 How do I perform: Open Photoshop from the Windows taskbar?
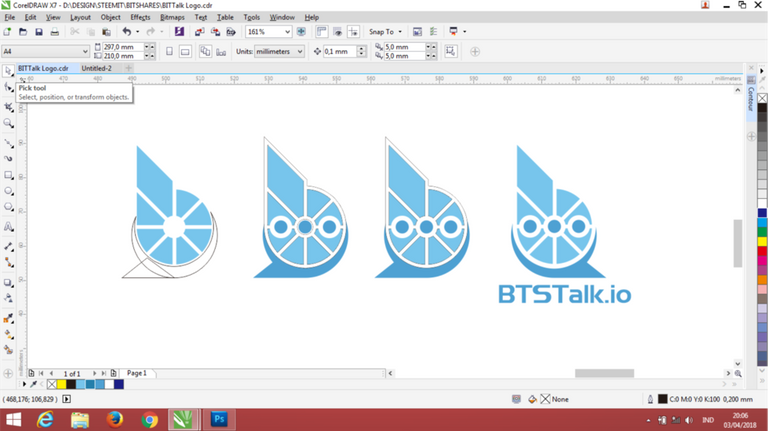click(x=219, y=420)
